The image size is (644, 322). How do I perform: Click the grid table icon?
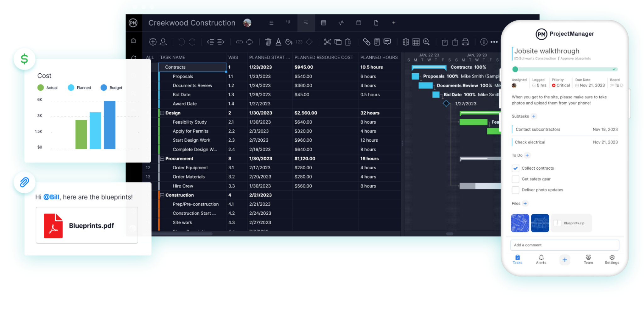click(416, 42)
